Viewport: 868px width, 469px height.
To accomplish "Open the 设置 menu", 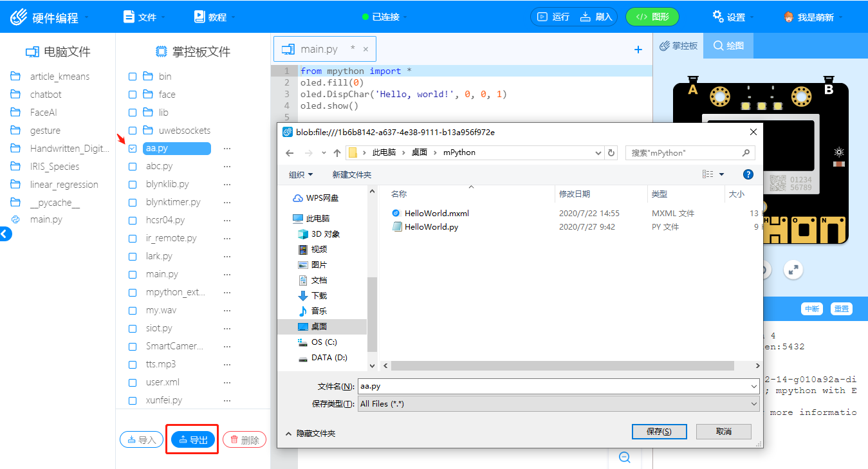I will 732,17.
